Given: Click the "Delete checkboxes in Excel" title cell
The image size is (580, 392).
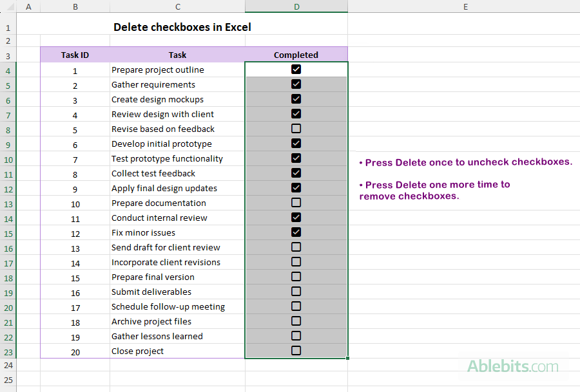Looking at the screenshot, I should [x=182, y=27].
